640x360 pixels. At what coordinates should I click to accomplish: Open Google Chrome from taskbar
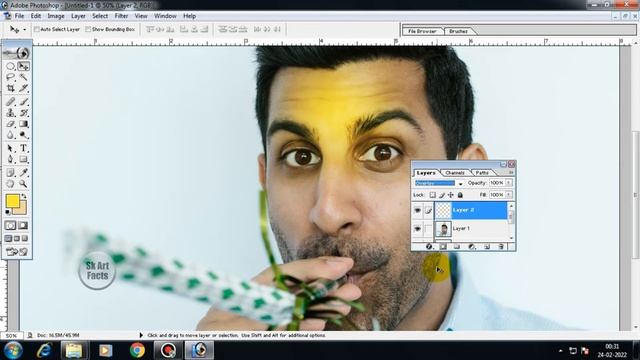(137, 350)
